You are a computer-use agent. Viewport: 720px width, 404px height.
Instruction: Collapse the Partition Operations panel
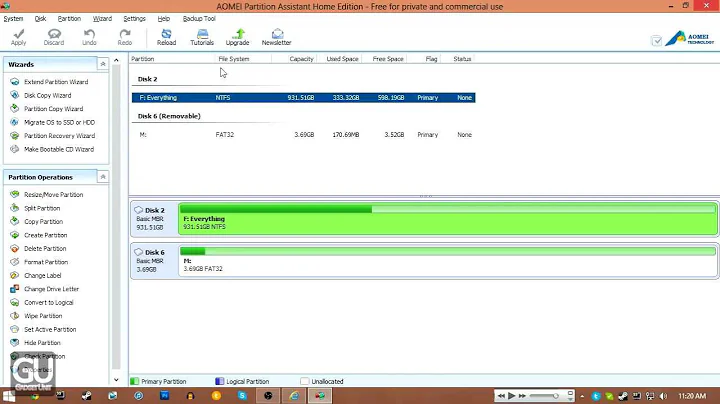coord(103,177)
